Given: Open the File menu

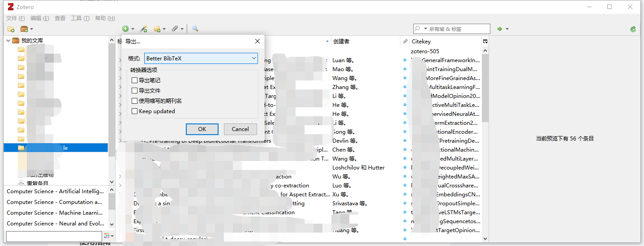Looking at the screenshot, I should pos(16,18).
